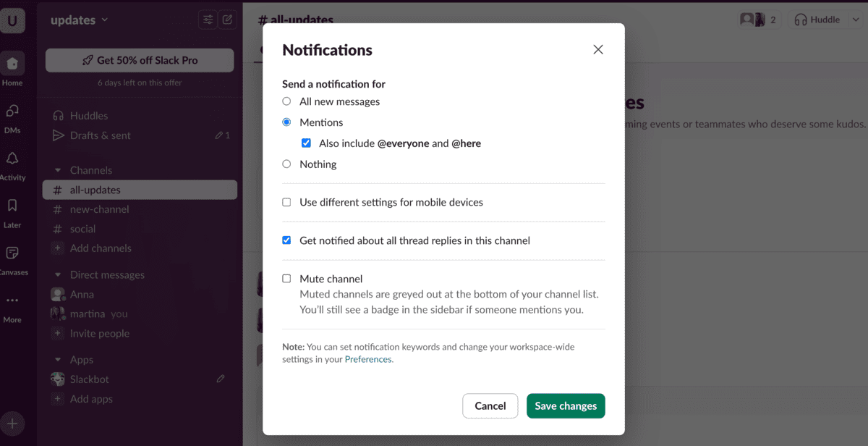Open the sidebar filter settings icon
868x446 pixels.
click(x=207, y=20)
